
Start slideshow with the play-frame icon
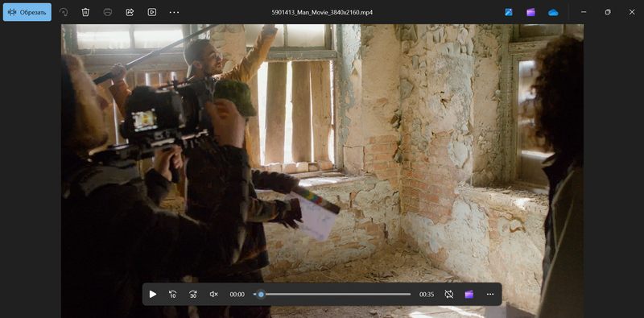coord(152,12)
